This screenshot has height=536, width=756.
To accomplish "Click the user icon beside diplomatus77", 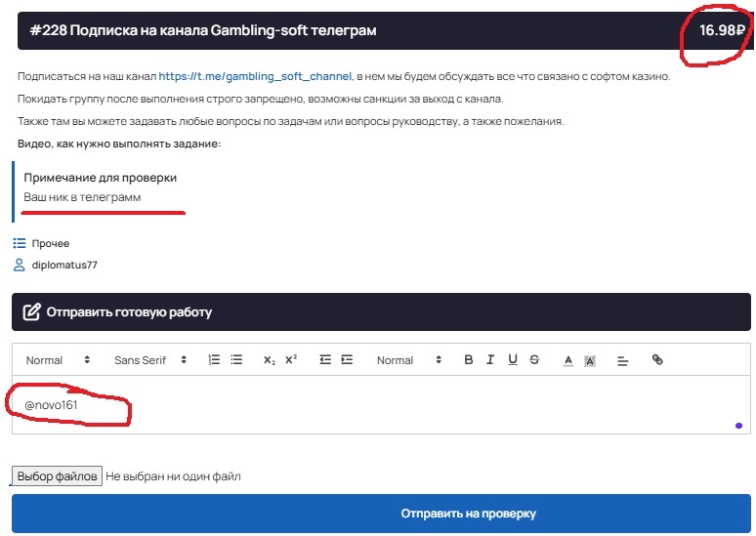I will point(19,265).
